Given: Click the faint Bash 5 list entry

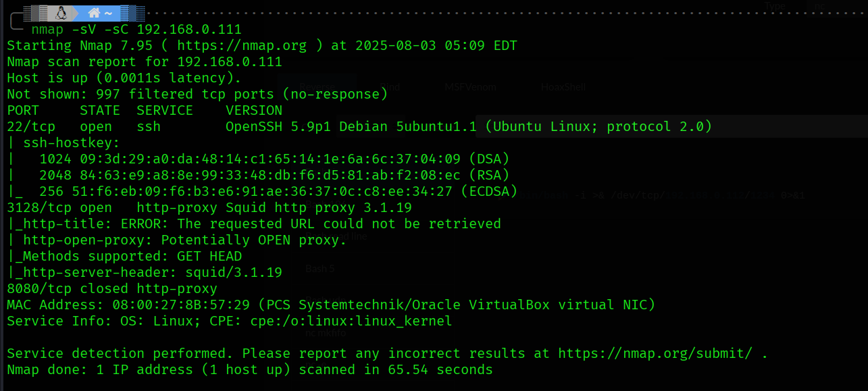Looking at the screenshot, I should 320,268.
